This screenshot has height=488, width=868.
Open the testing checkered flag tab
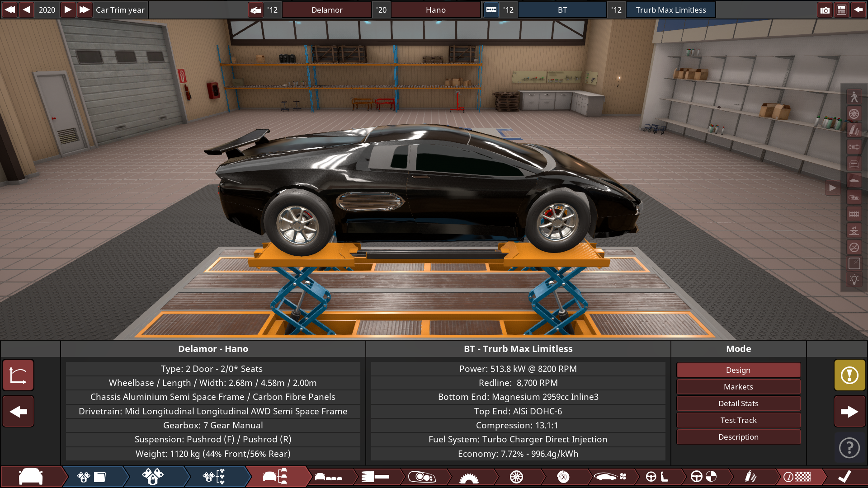(x=798, y=477)
